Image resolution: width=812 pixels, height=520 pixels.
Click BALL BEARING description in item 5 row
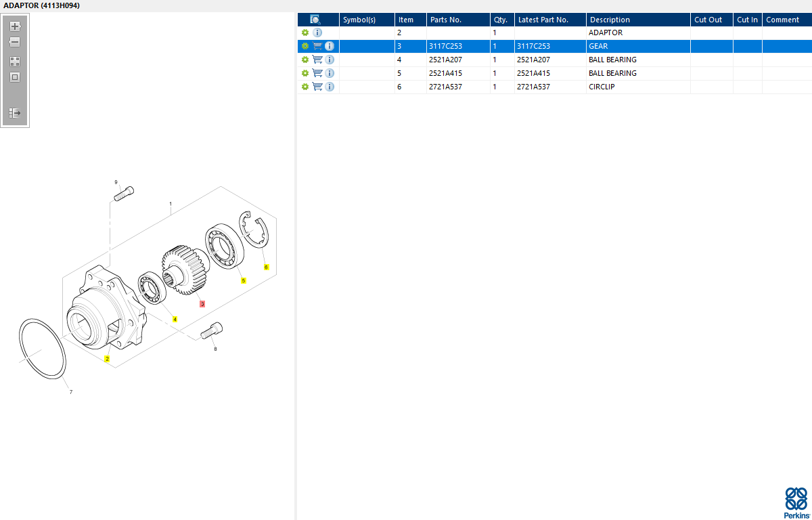tap(638, 73)
